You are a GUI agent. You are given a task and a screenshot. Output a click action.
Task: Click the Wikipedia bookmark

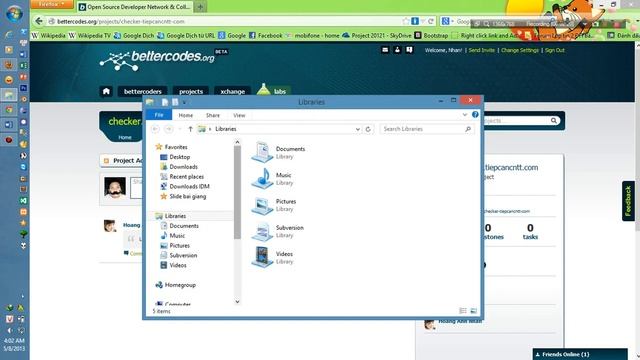click(49, 36)
